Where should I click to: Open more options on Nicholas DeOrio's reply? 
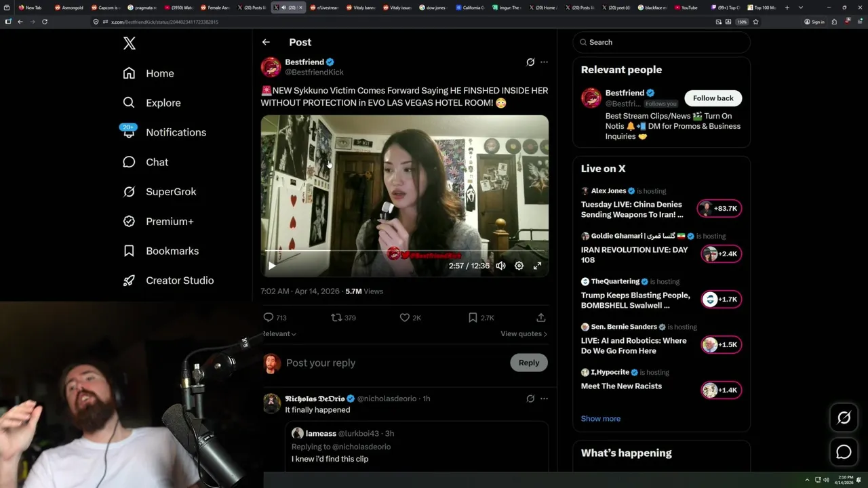pos(544,399)
